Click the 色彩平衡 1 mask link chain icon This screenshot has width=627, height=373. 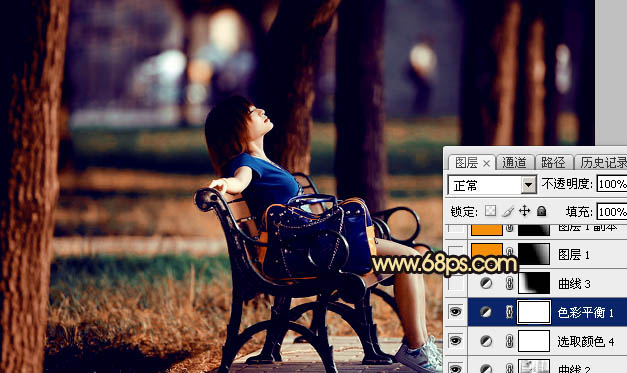point(509,312)
